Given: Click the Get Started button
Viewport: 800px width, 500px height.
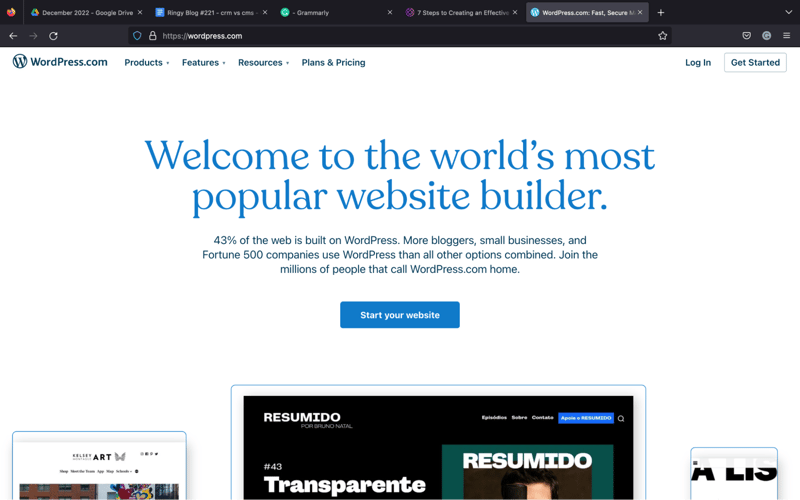Looking at the screenshot, I should [755, 62].
